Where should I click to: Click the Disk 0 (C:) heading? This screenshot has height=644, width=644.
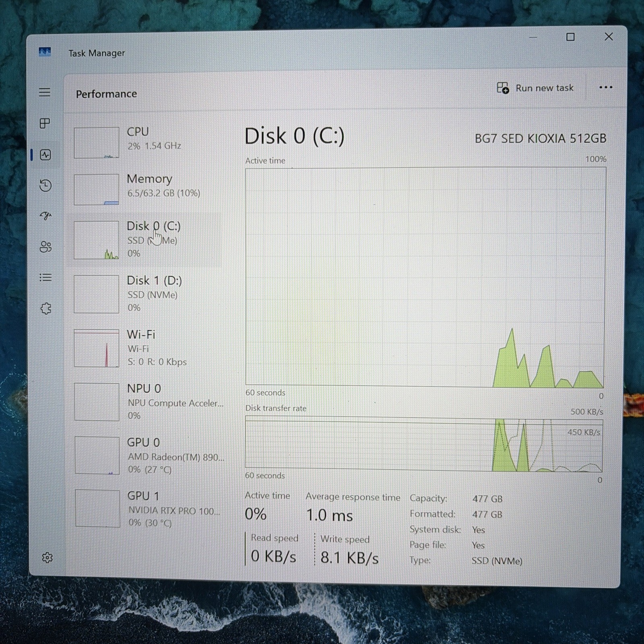coord(294,136)
